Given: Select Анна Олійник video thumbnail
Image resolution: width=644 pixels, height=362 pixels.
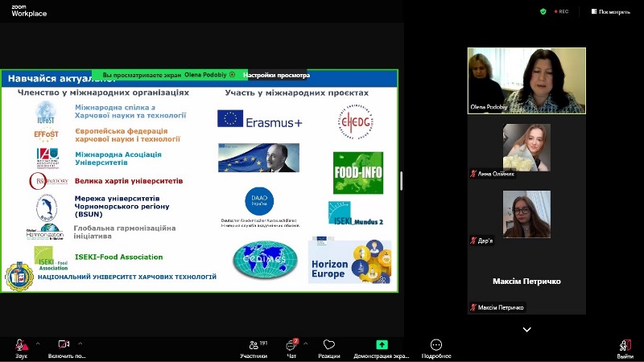Looking at the screenshot, I should click(526, 148).
